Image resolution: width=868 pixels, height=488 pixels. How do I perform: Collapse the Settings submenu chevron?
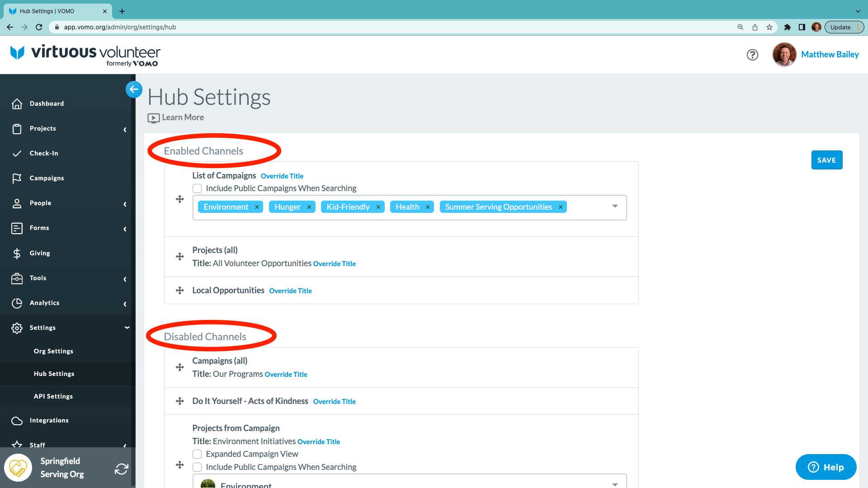coord(127,328)
